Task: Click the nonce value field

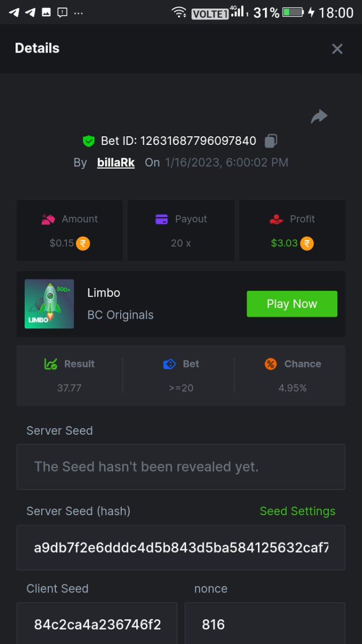Action: pos(264,624)
